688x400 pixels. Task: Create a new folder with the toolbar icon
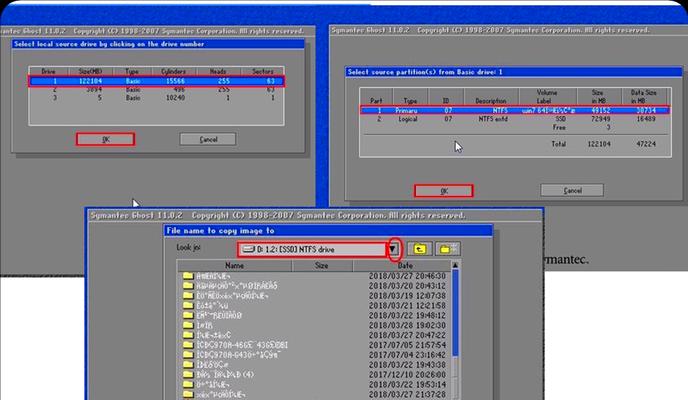click(447, 249)
